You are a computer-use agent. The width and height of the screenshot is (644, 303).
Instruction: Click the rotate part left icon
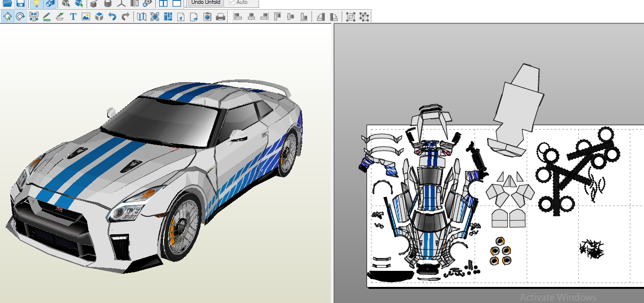coord(321,16)
